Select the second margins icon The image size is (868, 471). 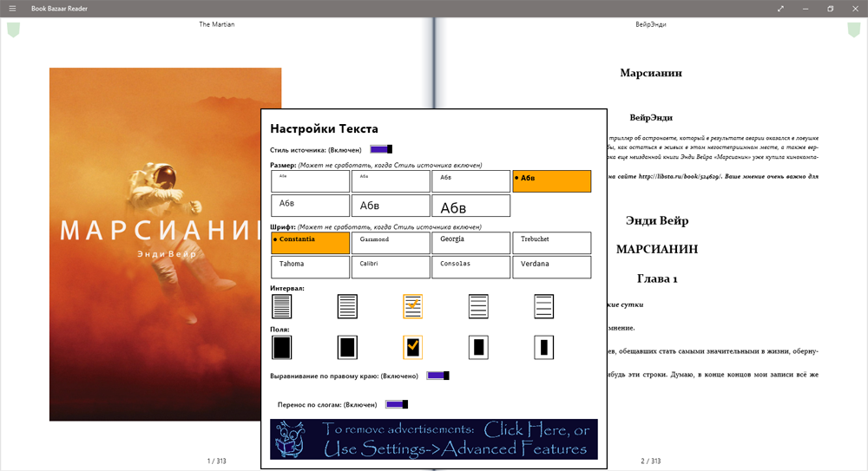[347, 348]
